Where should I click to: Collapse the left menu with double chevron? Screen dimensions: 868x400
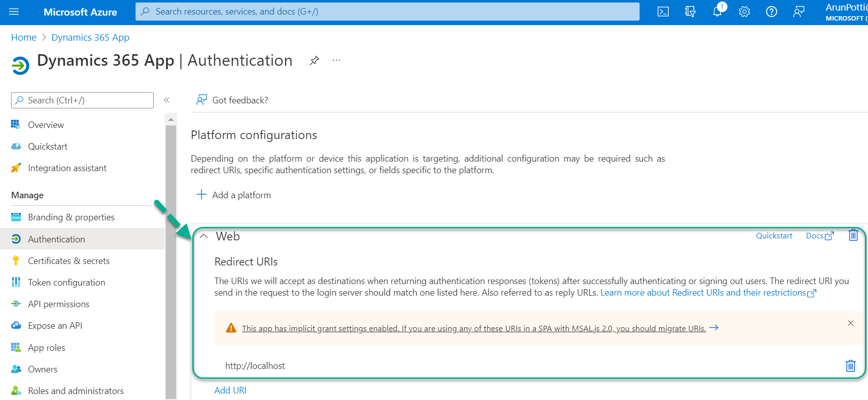(x=167, y=100)
